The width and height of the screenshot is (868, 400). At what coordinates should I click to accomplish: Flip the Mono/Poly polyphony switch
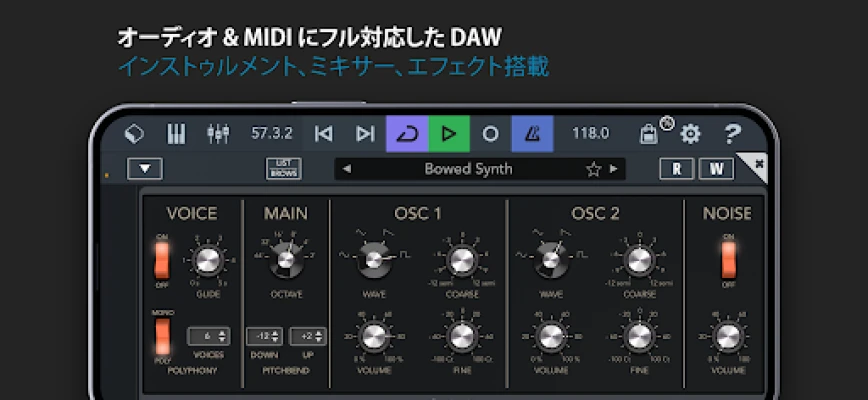click(x=161, y=336)
